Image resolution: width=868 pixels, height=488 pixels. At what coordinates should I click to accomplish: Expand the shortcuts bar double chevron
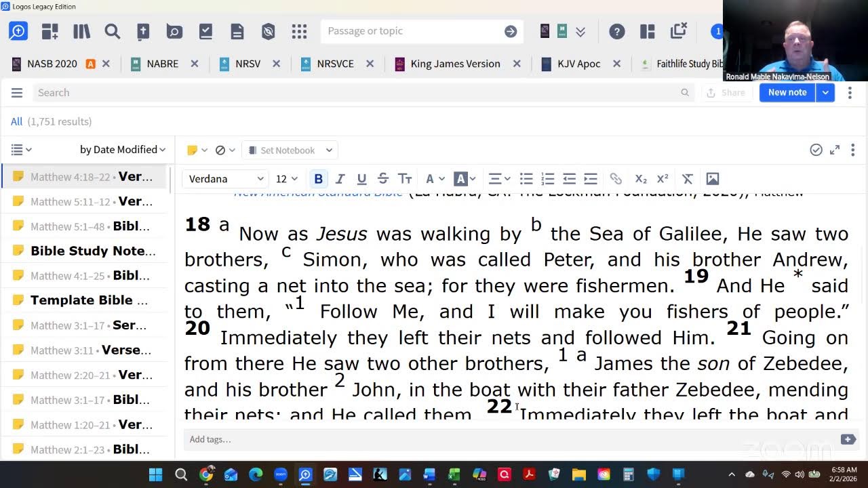tap(580, 31)
